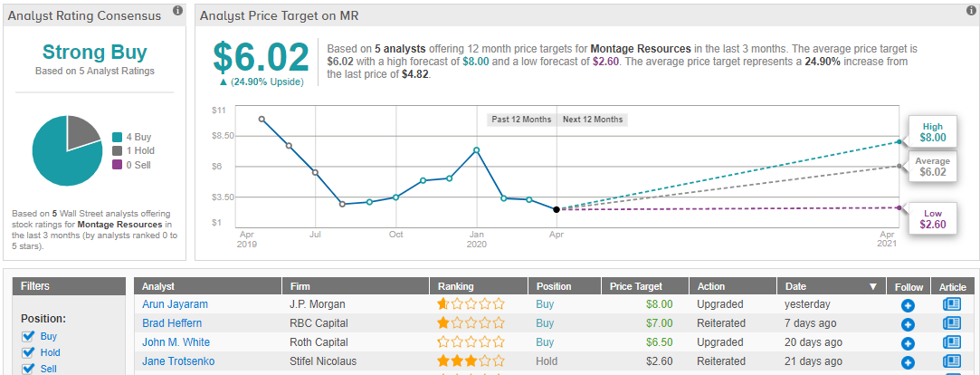Open article icon for RBC Capital rating
980x375 pixels.
pos(951,324)
